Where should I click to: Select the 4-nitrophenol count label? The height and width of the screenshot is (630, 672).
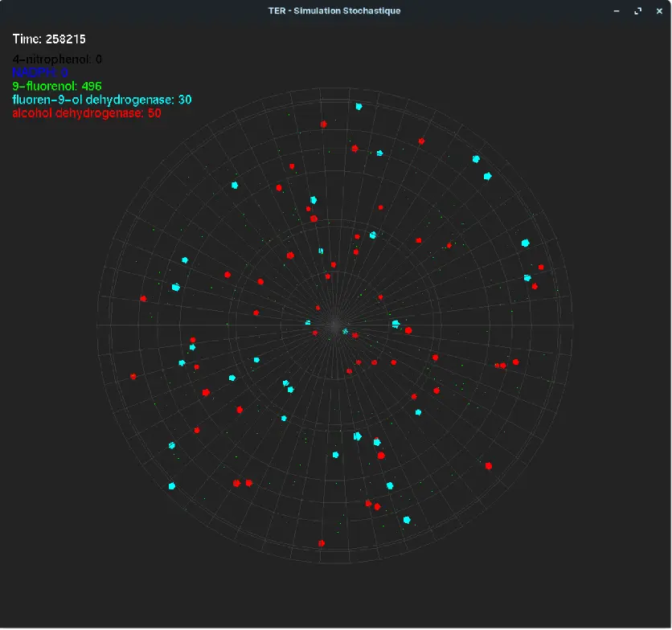click(57, 59)
